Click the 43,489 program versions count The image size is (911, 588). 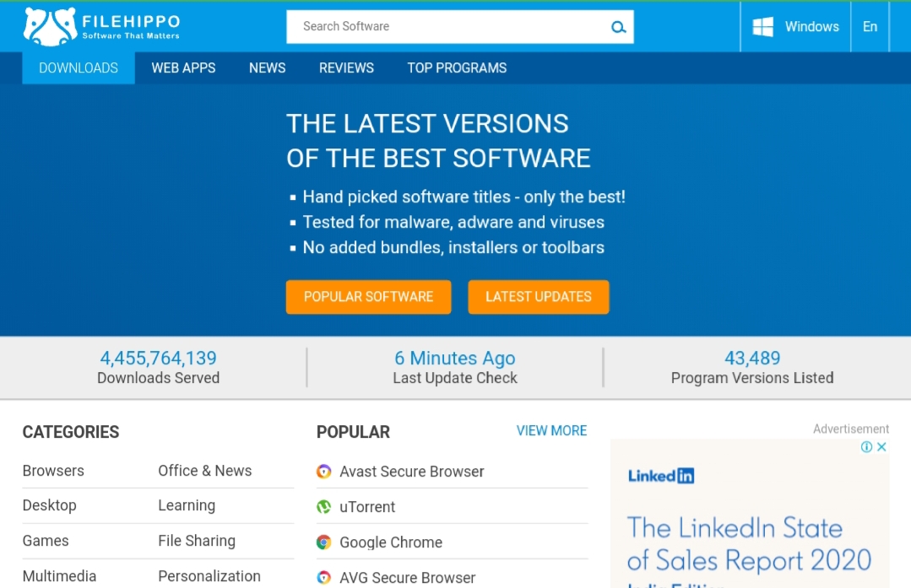[x=752, y=359]
